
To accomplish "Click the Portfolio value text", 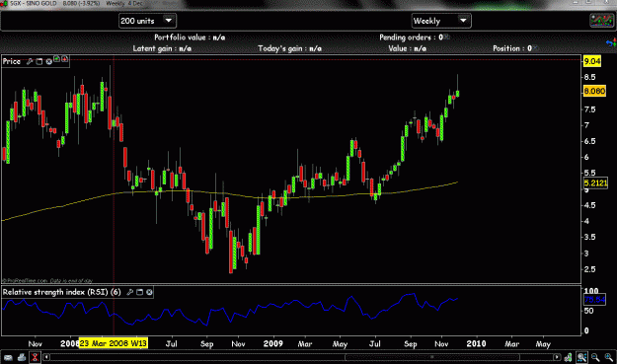I will coord(190,37).
